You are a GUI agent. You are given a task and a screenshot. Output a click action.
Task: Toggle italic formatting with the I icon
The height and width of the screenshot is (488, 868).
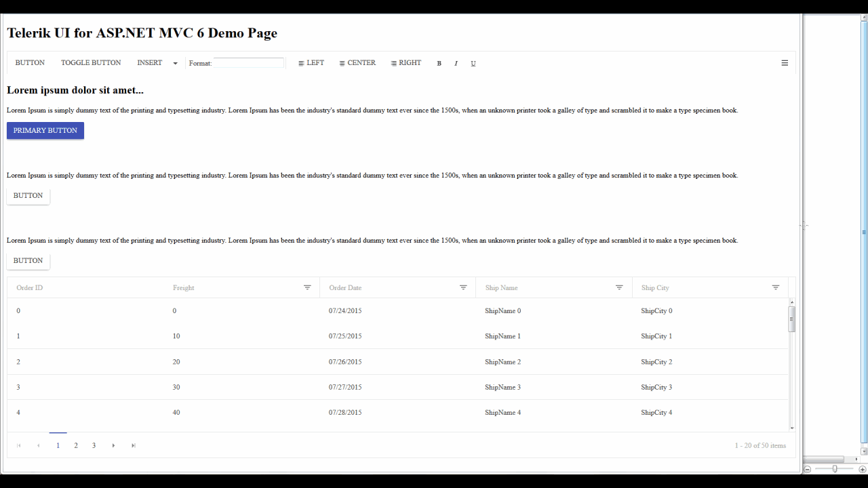pyautogui.click(x=456, y=64)
